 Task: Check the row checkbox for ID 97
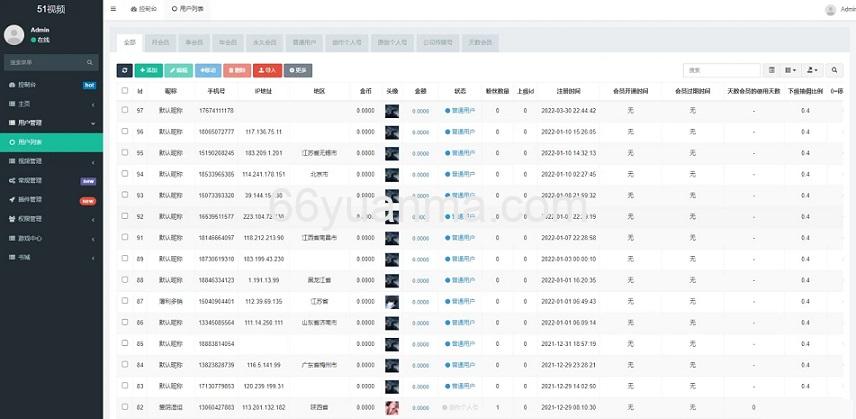[124, 110]
